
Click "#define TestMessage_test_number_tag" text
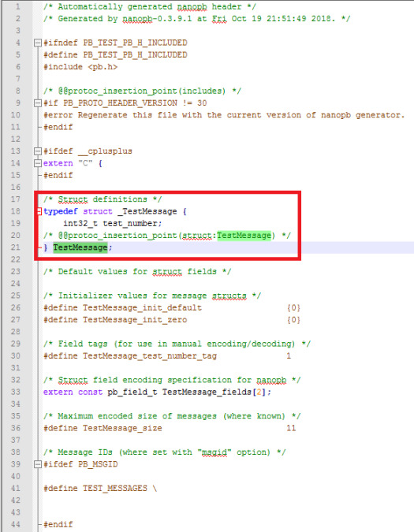coord(130,356)
